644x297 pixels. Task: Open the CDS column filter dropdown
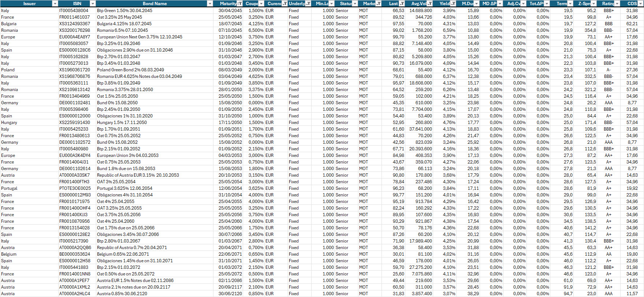pyautogui.click(x=640, y=4)
